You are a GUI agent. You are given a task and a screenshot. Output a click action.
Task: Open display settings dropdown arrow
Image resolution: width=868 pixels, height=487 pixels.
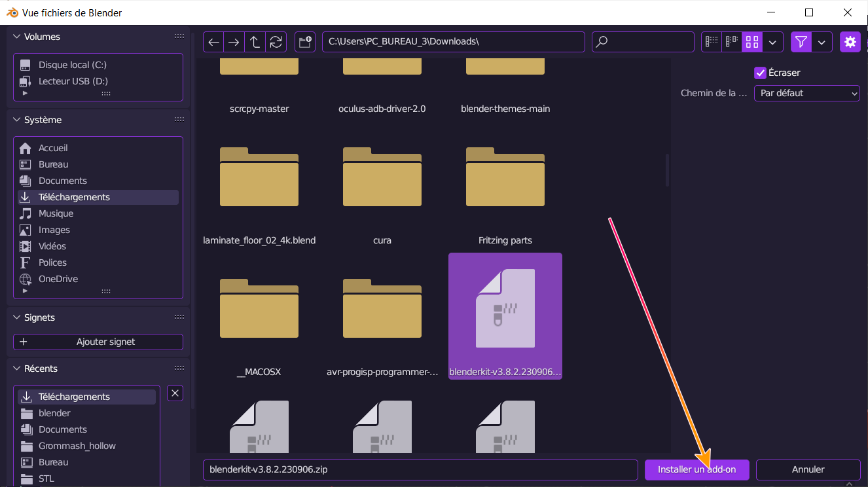pos(772,42)
